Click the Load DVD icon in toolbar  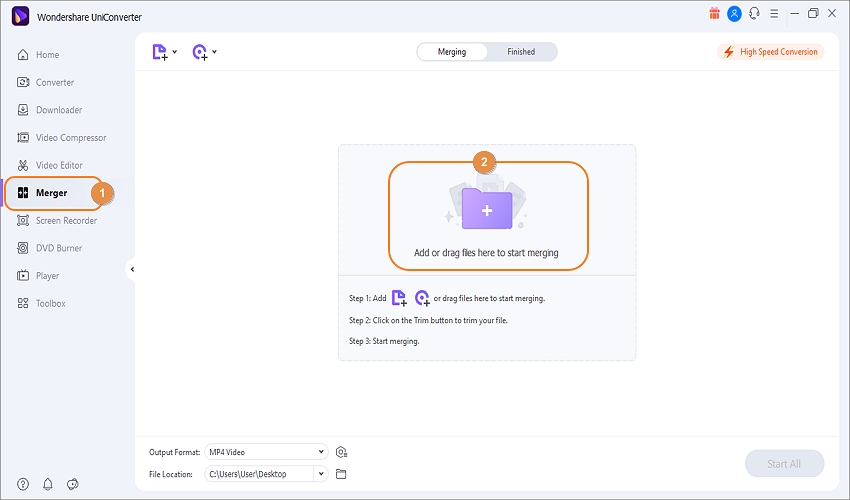pos(200,52)
